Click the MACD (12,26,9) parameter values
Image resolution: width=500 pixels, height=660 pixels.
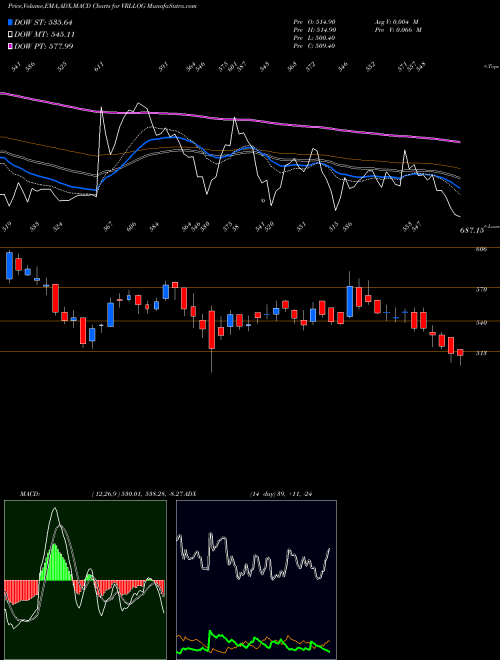[x=138, y=494]
